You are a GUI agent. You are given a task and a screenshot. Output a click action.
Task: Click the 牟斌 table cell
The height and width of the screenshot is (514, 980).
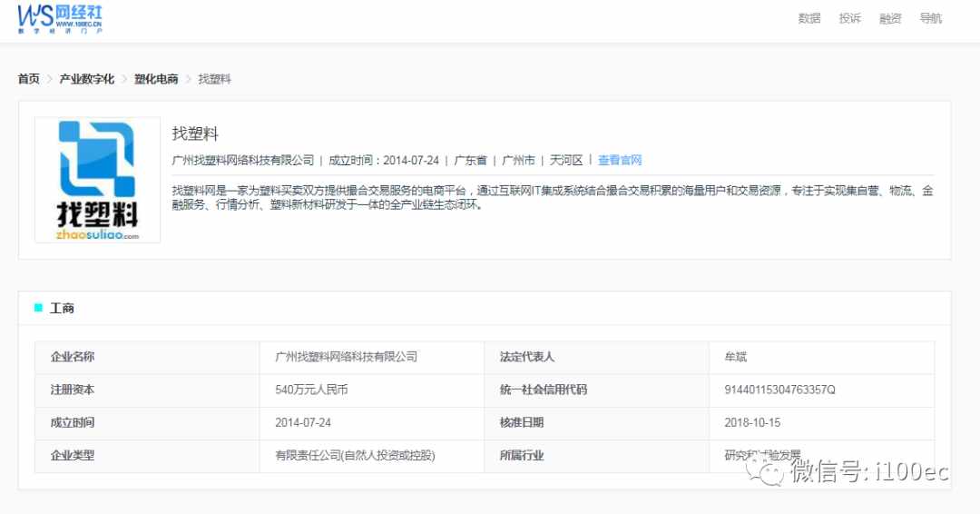point(822,357)
